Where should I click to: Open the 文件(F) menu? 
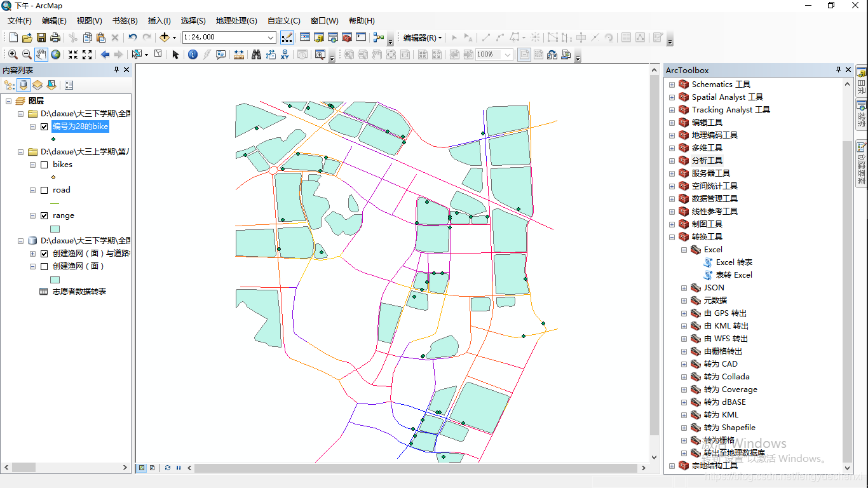coord(20,21)
